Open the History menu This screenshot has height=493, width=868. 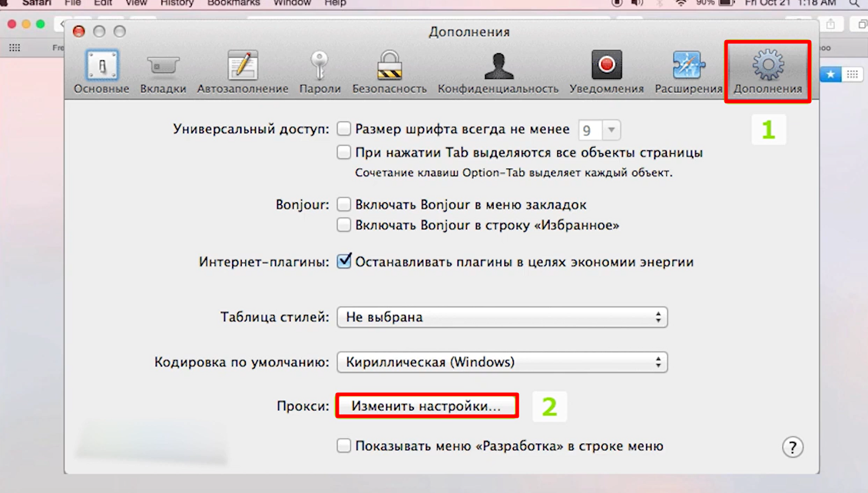[x=177, y=3]
